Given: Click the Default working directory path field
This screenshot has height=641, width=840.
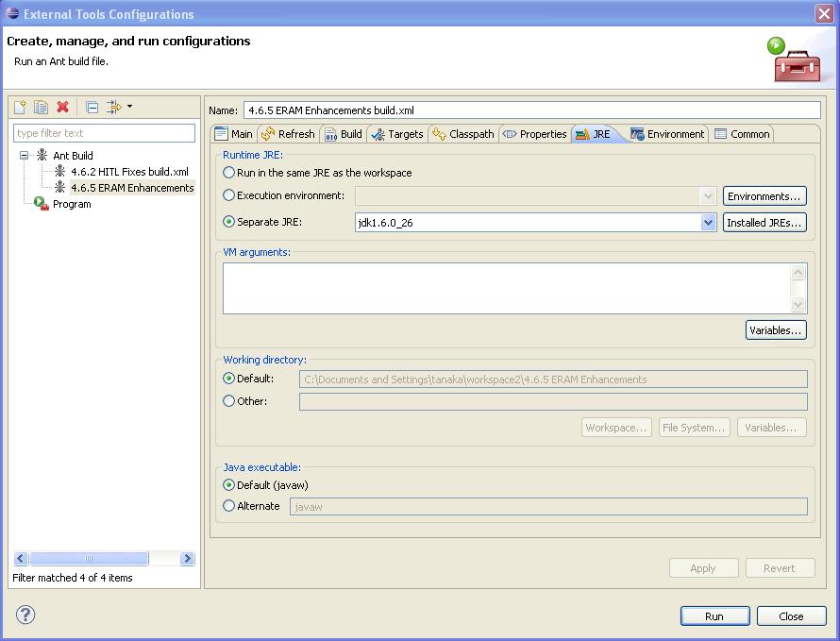Looking at the screenshot, I should (x=553, y=380).
